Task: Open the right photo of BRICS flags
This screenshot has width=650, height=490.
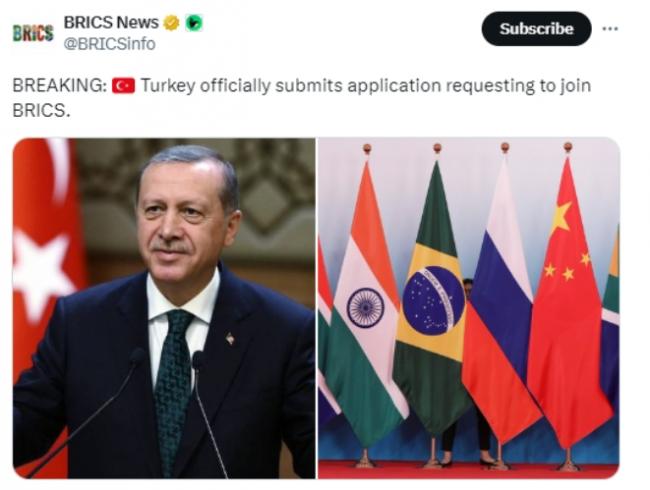Action: [469, 308]
